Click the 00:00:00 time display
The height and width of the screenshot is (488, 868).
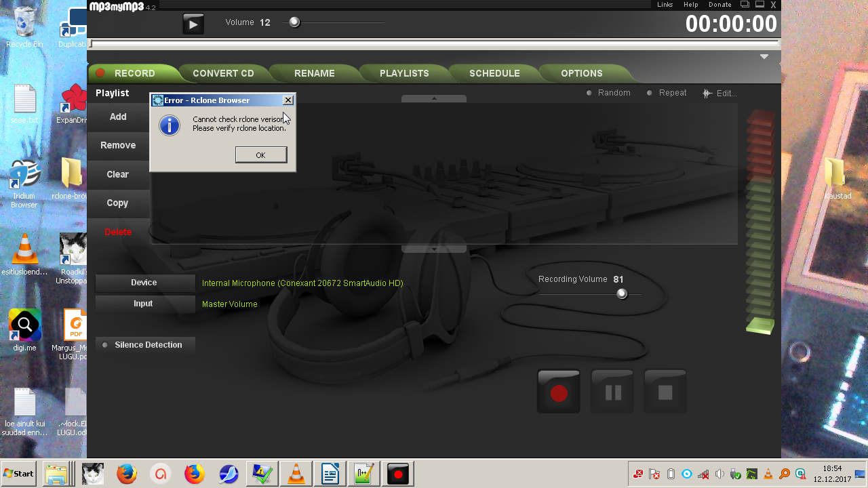pos(731,24)
